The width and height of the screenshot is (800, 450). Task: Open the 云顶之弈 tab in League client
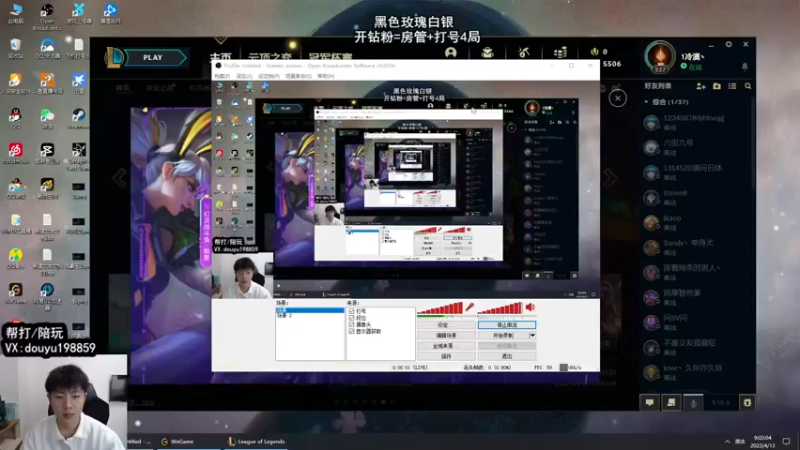tap(270, 56)
